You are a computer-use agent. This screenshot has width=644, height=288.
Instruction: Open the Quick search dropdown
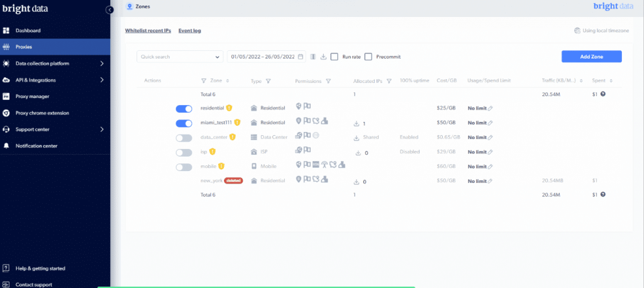coord(180,57)
